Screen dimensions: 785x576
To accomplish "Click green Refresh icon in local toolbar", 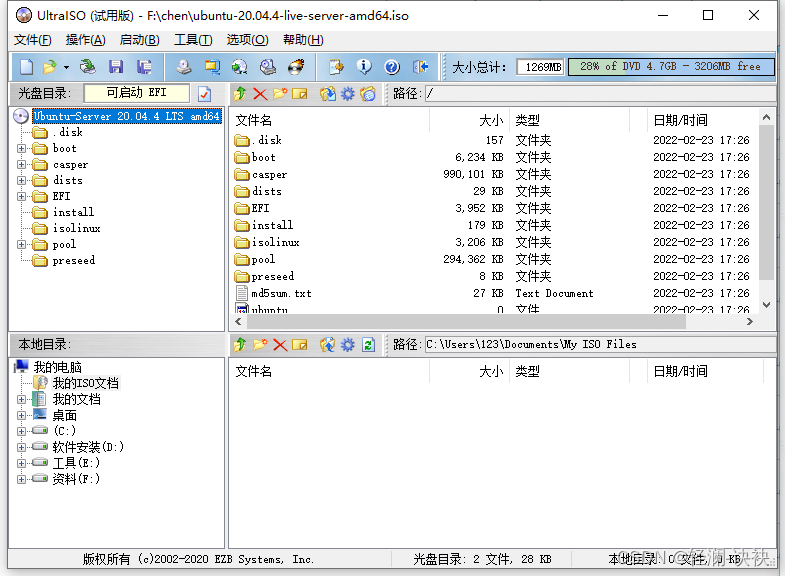I will 368,345.
